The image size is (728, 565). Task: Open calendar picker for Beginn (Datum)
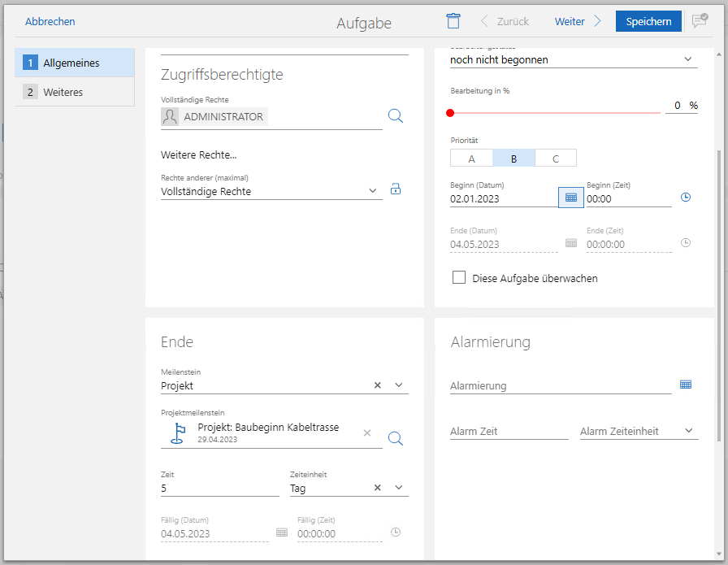pyautogui.click(x=570, y=197)
